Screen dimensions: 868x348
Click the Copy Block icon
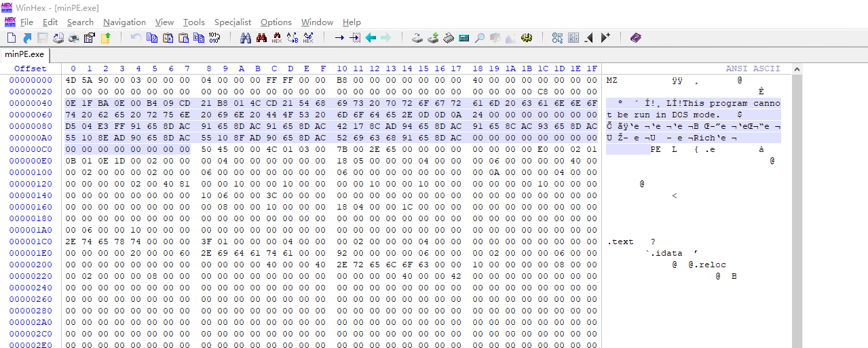[x=152, y=38]
